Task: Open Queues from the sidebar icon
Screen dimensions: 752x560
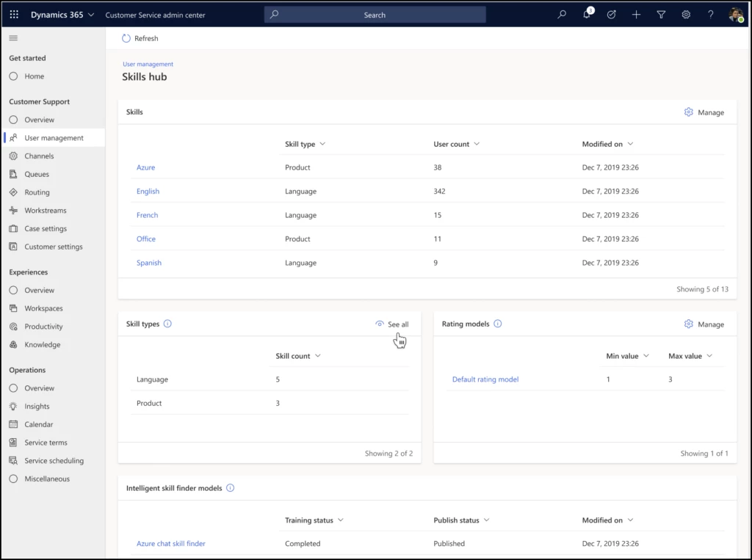Action: click(x=12, y=174)
